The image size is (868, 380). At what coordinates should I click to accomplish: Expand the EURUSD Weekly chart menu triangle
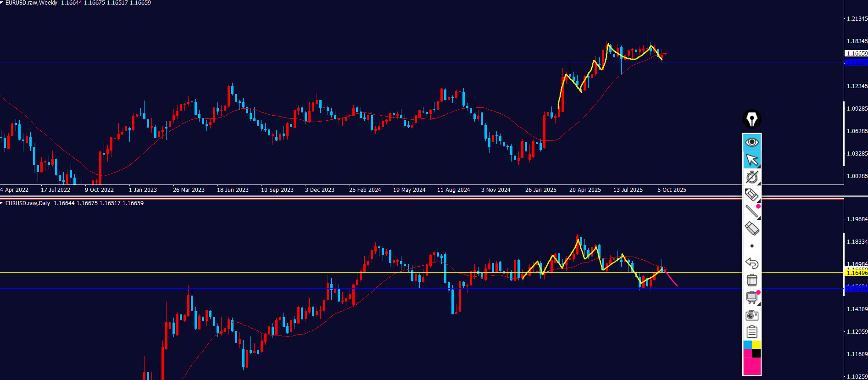2,3
